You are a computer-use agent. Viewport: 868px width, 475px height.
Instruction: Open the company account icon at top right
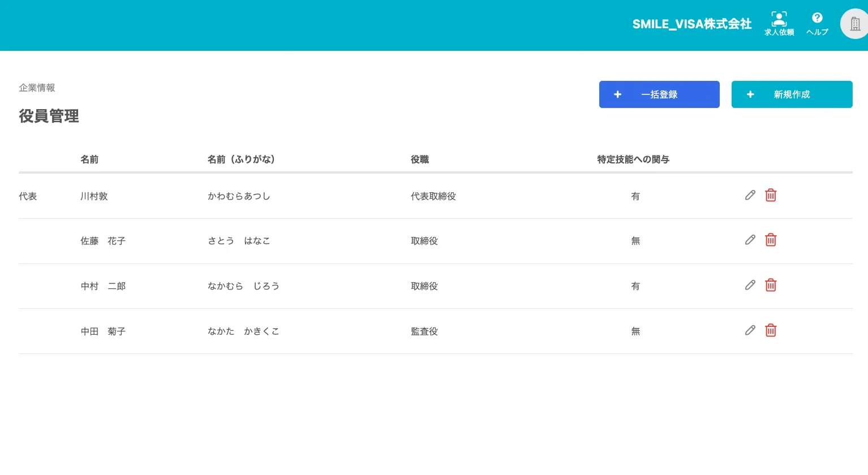coord(854,23)
